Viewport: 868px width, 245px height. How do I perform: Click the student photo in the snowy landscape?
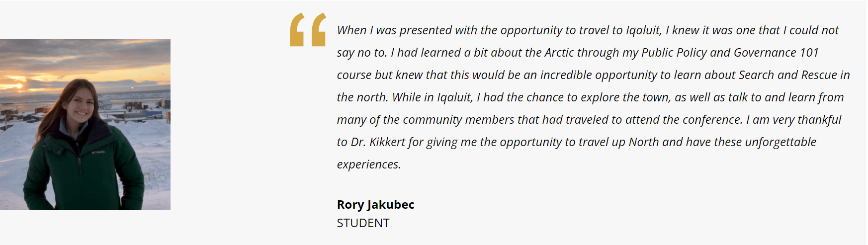coord(85,124)
